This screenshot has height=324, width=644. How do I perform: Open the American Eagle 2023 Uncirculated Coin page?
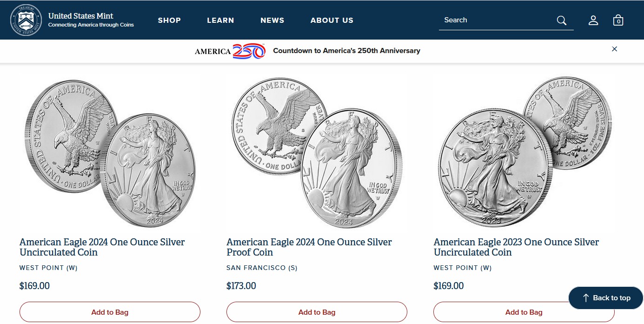point(516,247)
